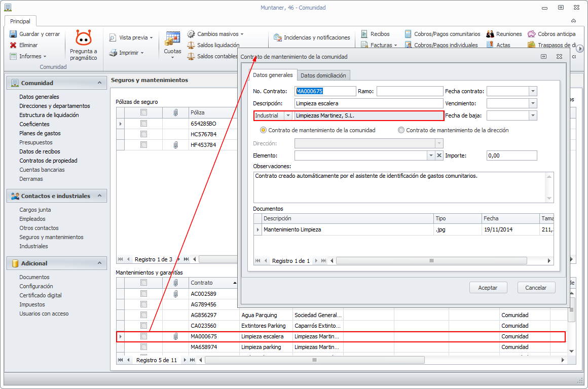The image size is (588, 389).
Task: Click the Guardar y cerrar save icon
Action: point(13,34)
